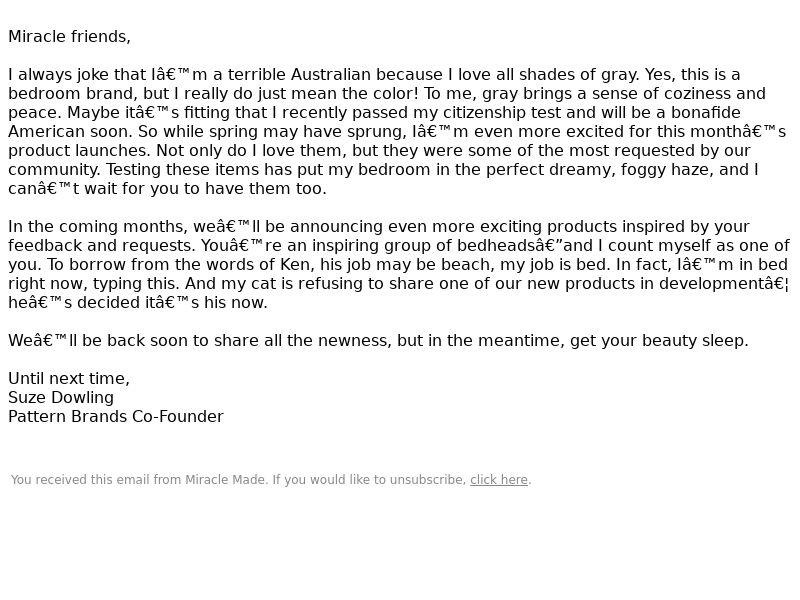Click the words "product launches" in first paragraph
800x600 pixels.
[79, 151]
